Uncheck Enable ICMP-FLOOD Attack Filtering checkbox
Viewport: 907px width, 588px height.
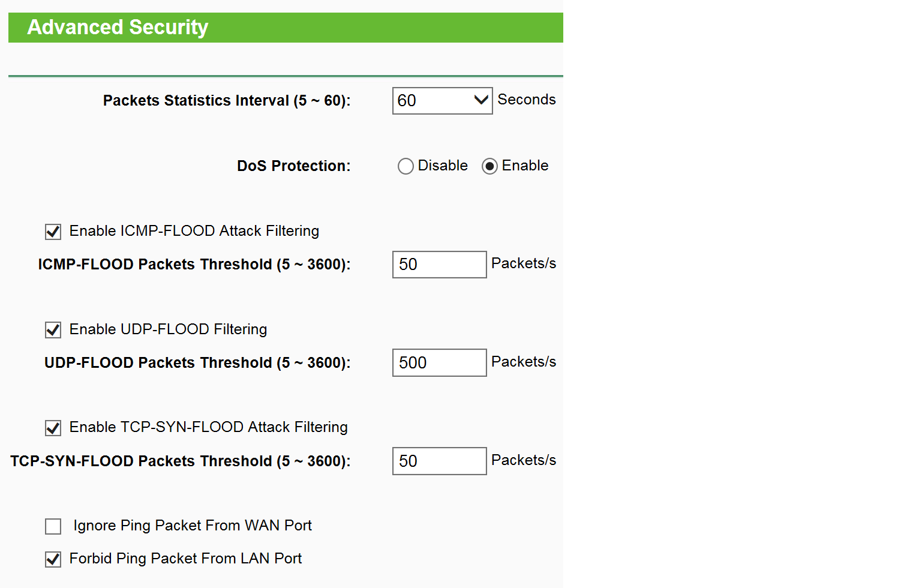click(53, 232)
